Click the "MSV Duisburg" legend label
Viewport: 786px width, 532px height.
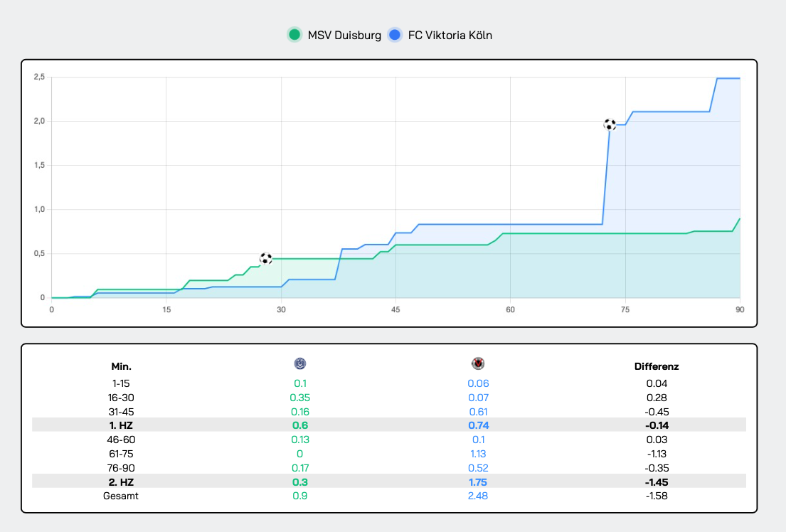[344, 35]
